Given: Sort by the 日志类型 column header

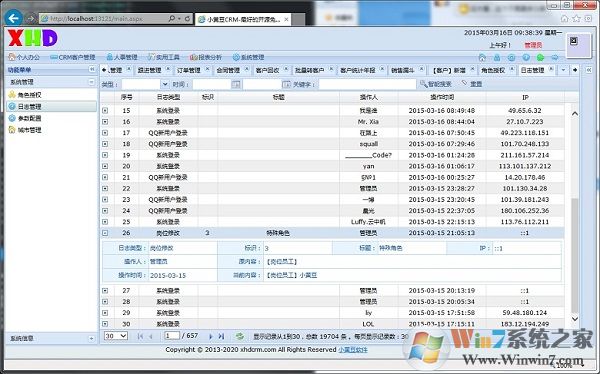Looking at the screenshot, I should (x=168, y=97).
